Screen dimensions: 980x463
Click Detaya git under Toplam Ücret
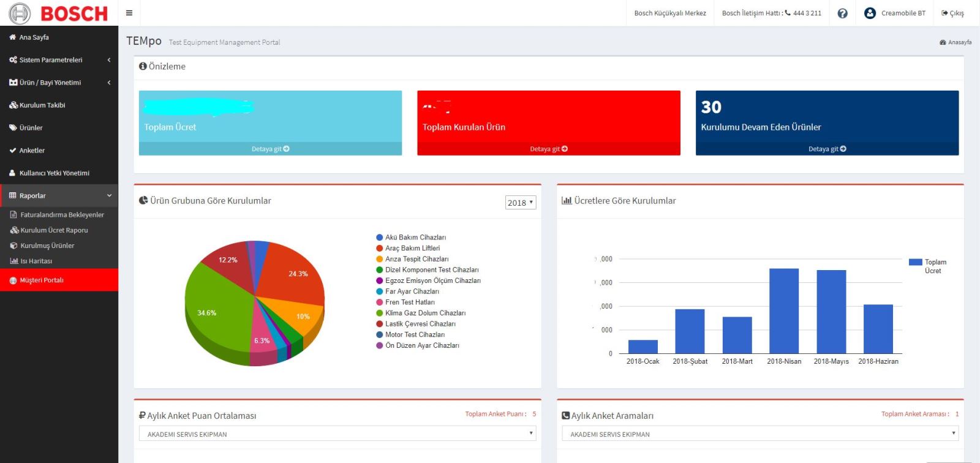270,149
